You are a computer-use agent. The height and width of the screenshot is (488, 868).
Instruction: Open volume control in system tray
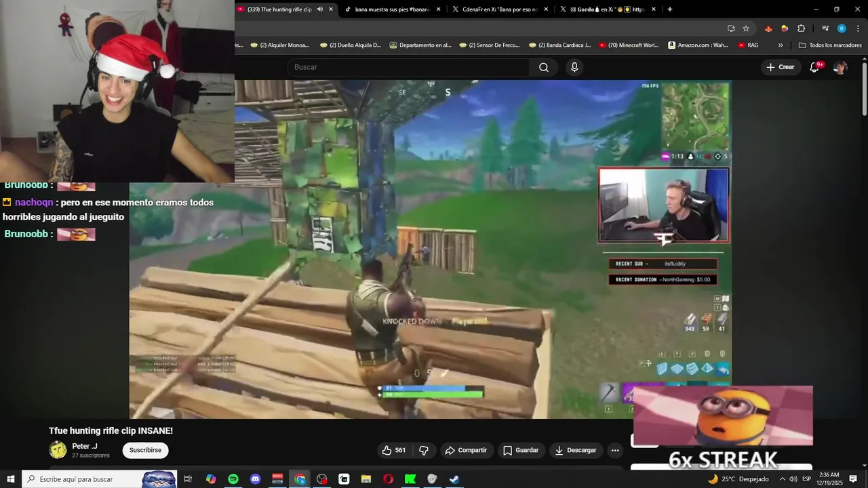tap(793, 479)
